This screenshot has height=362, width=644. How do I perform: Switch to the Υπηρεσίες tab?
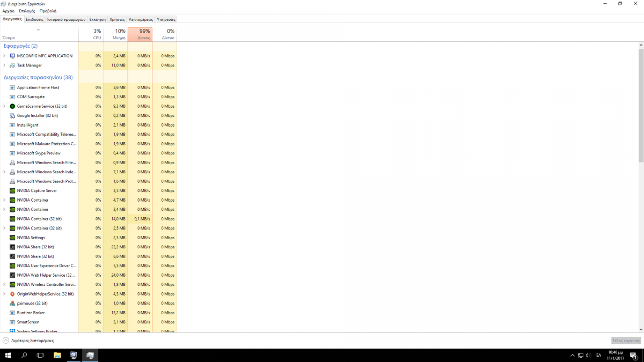click(166, 19)
